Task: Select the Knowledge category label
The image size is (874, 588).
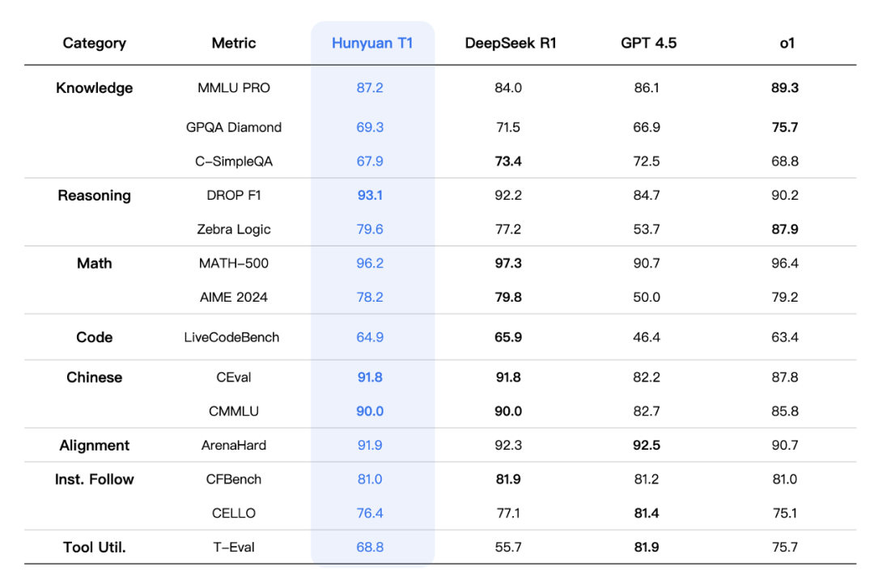Action: click(x=95, y=87)
